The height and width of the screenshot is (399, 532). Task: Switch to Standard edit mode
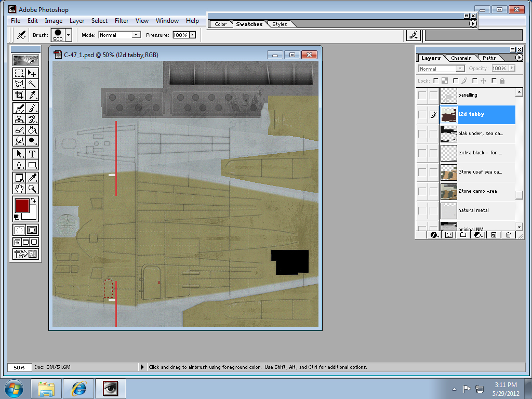[19, 230]
